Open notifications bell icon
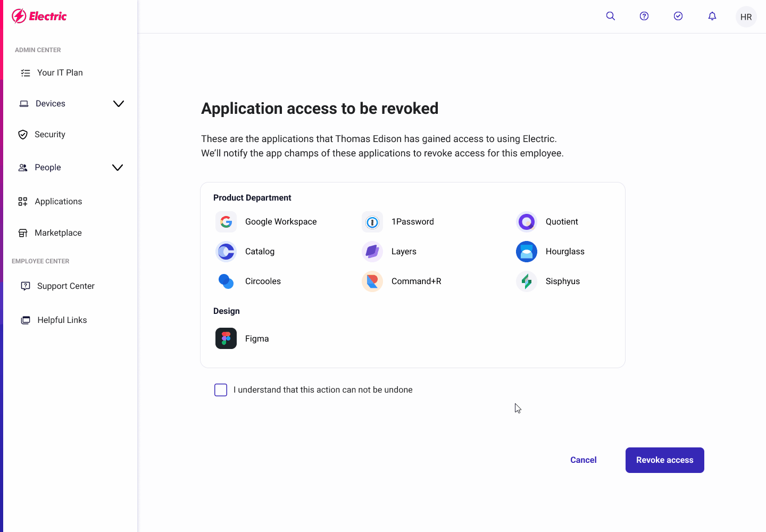766x532 pixels. [712, 16]
